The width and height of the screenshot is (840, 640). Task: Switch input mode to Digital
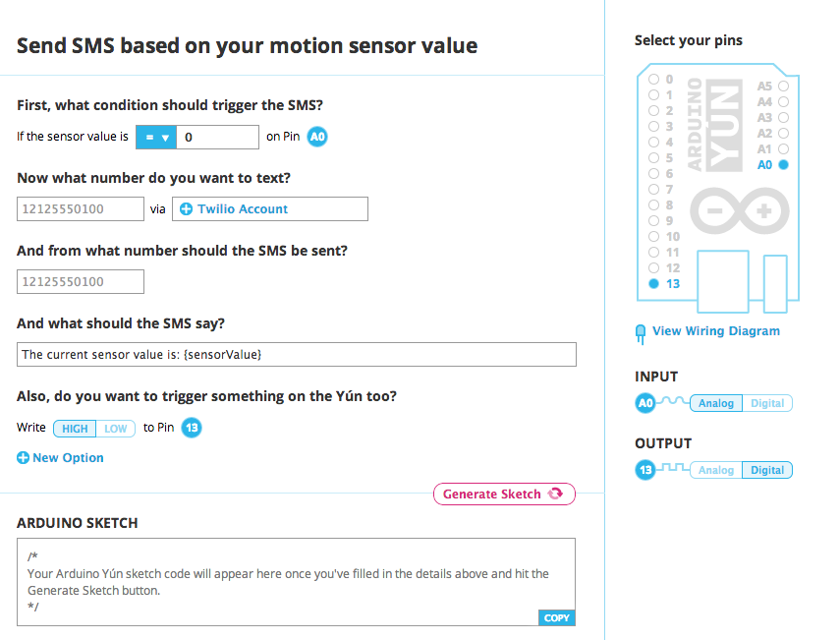766,403
